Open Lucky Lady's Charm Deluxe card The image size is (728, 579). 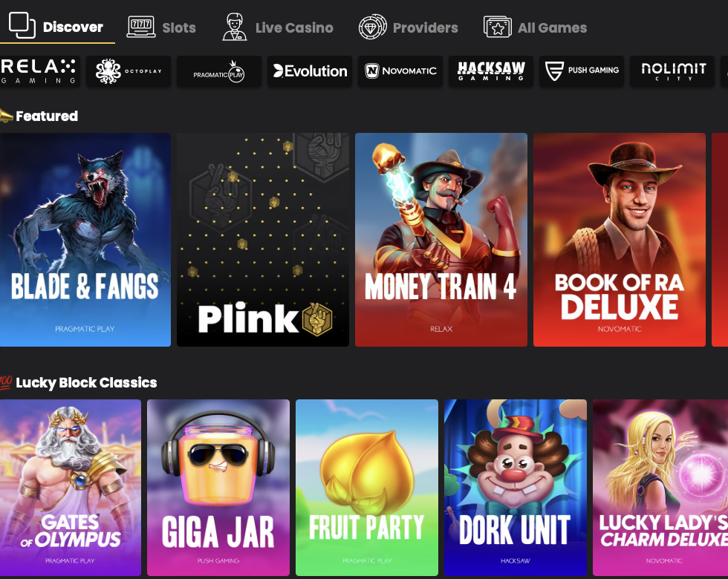pos(660,488)
